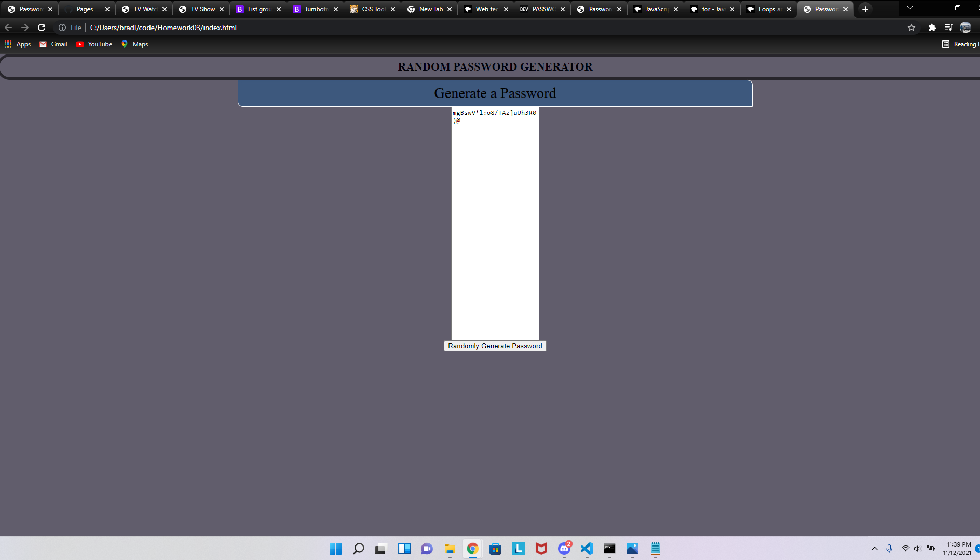Open the tab search dropdown
Screen dimensions: 980x560
coord(910,8)
